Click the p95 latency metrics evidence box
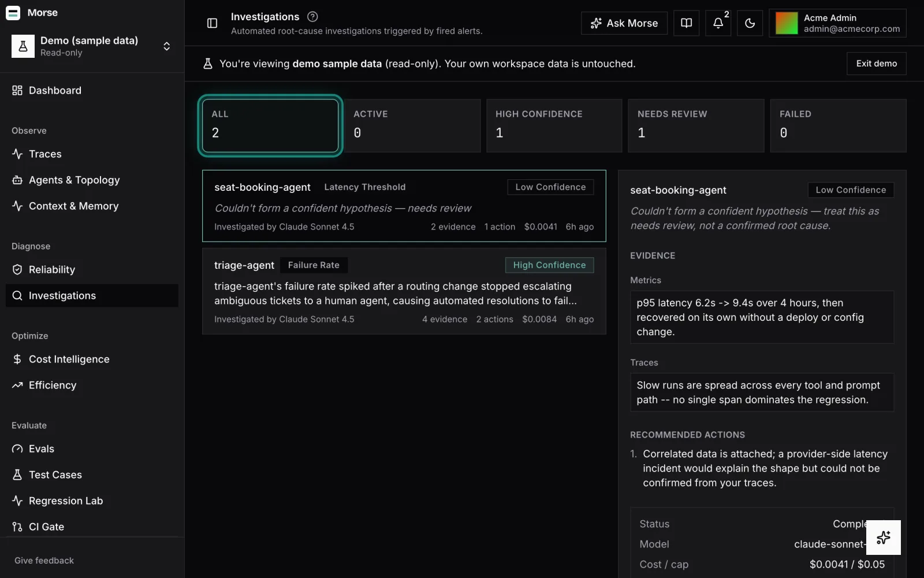 pyautogui.click(x=762, y=317)
